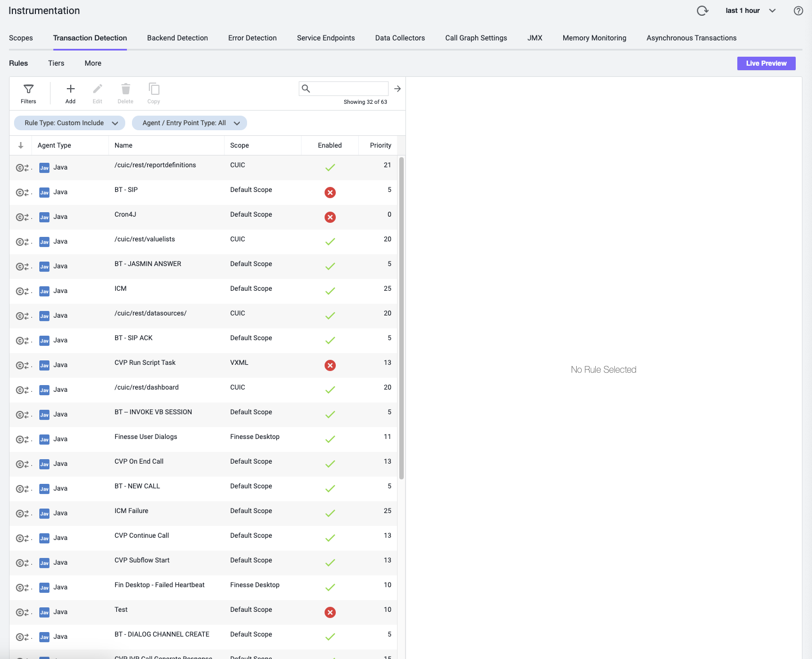Sort by the Enabled column header
Viewport: 812px width, 659px height.
coord(330,145)
